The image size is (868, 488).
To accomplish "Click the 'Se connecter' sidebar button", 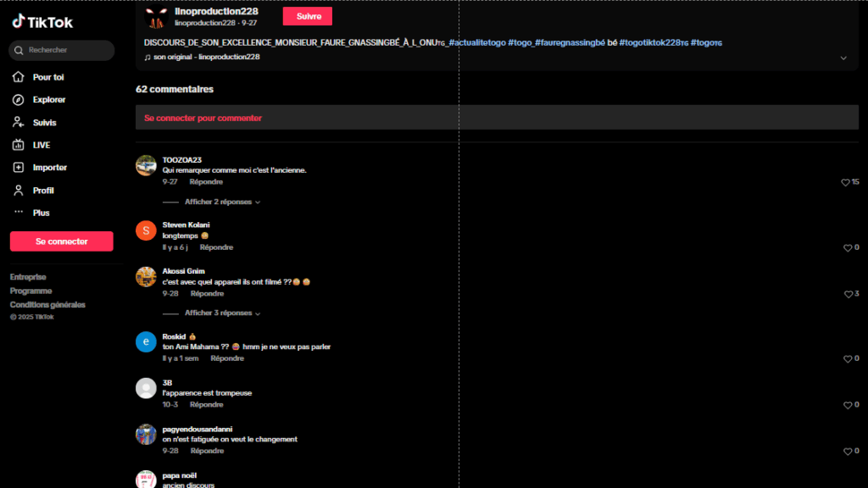I will pos(61,241).
